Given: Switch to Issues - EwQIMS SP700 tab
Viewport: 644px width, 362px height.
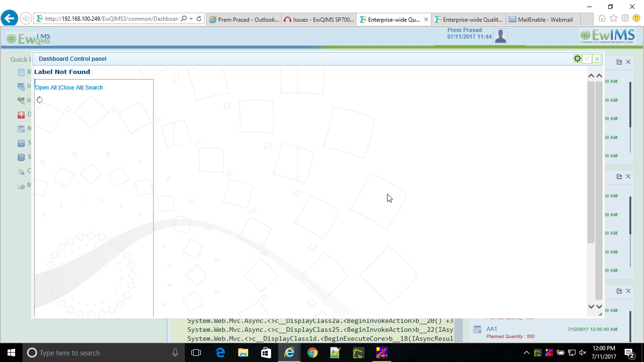Looking at the screenshot, I should (x=319, y=19).
